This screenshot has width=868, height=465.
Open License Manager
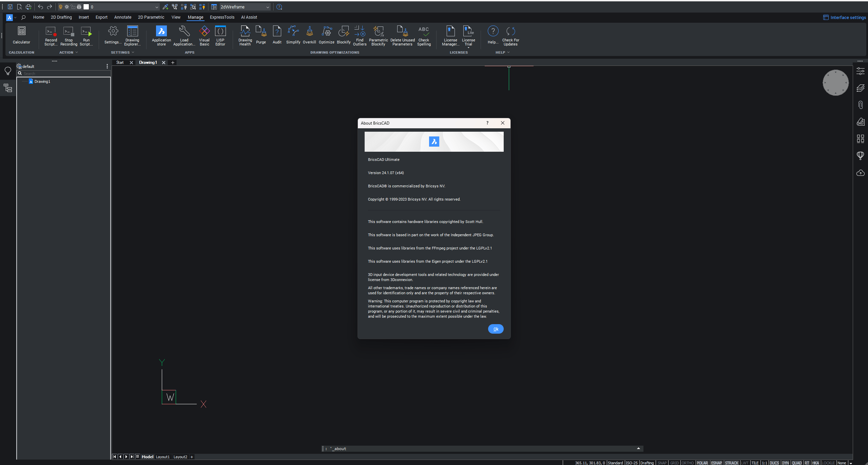[450, 36]
